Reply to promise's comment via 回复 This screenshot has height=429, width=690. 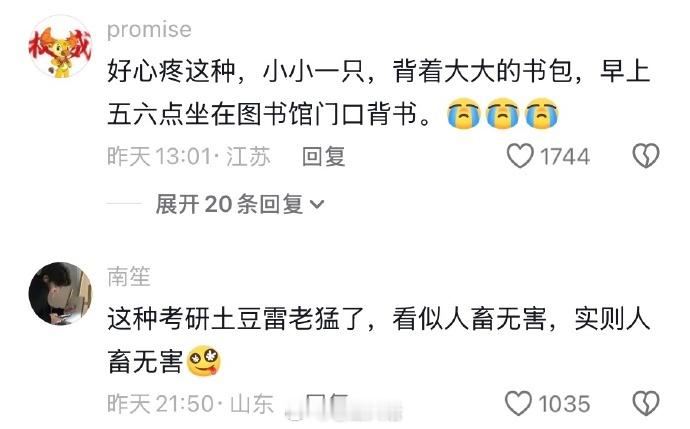point(323,157)
